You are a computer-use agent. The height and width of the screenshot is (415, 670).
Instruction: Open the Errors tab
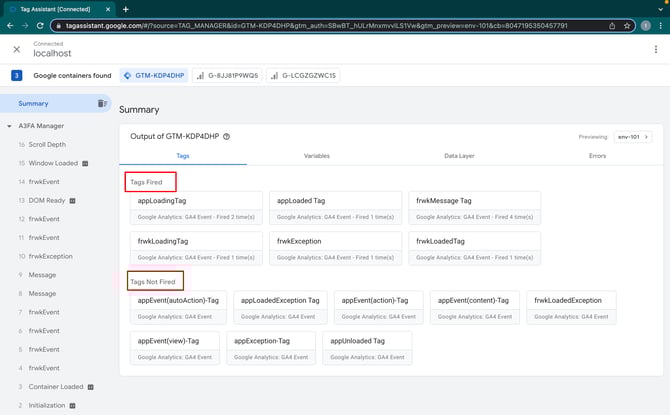[x=598, y=156]
